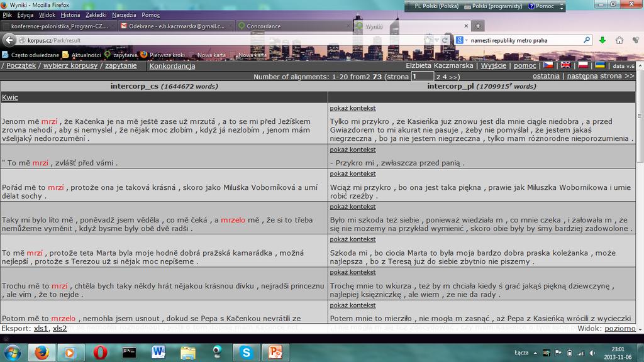Viewport: 644px width, 362px height.
Task: Show context for 'Szkoda mi, bo ciocia' row
Action: [352, 239]
